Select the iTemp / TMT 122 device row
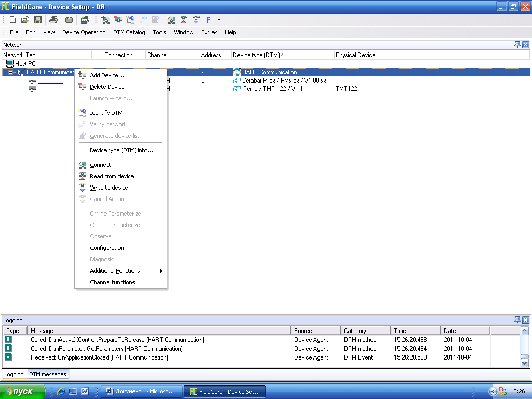The width and height of the screenshot is (532, 399). pos(272,89)
